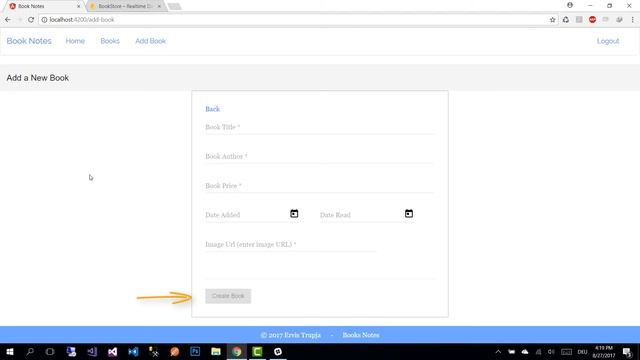Open a new browser tab
Viewport: 640px width, 360px height.
(x=174, y=6)
